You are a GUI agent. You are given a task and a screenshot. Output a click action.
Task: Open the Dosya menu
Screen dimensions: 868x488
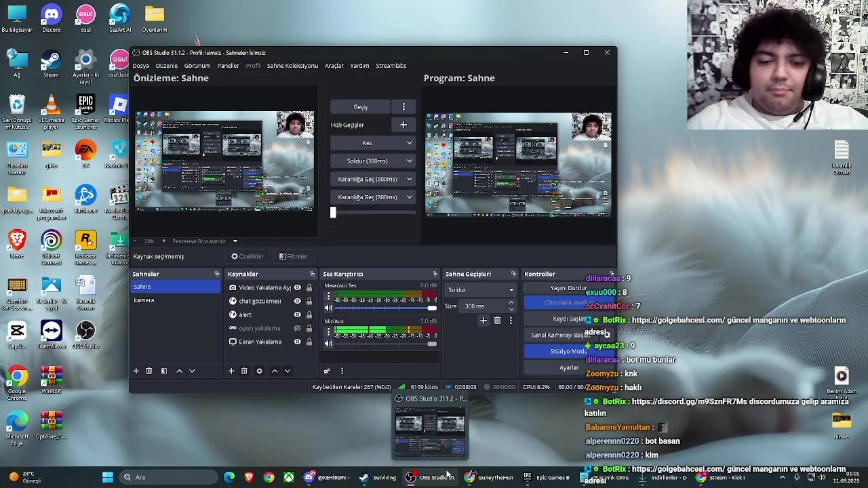click(140, 66)
